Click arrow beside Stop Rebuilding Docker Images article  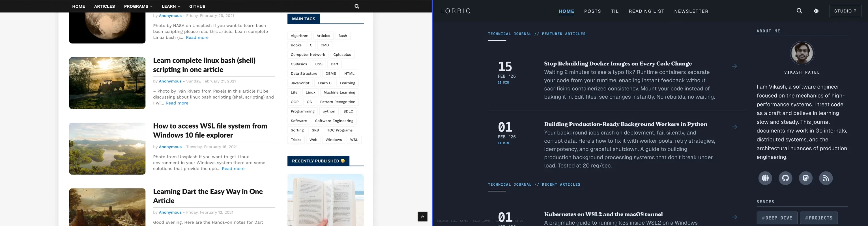coord(734,67)
